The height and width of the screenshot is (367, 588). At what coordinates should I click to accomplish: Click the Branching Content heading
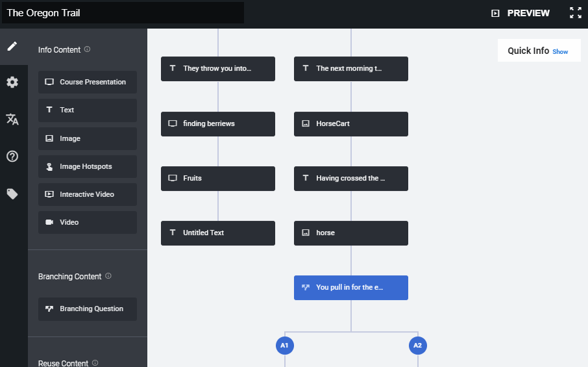[x=69, y=277]
